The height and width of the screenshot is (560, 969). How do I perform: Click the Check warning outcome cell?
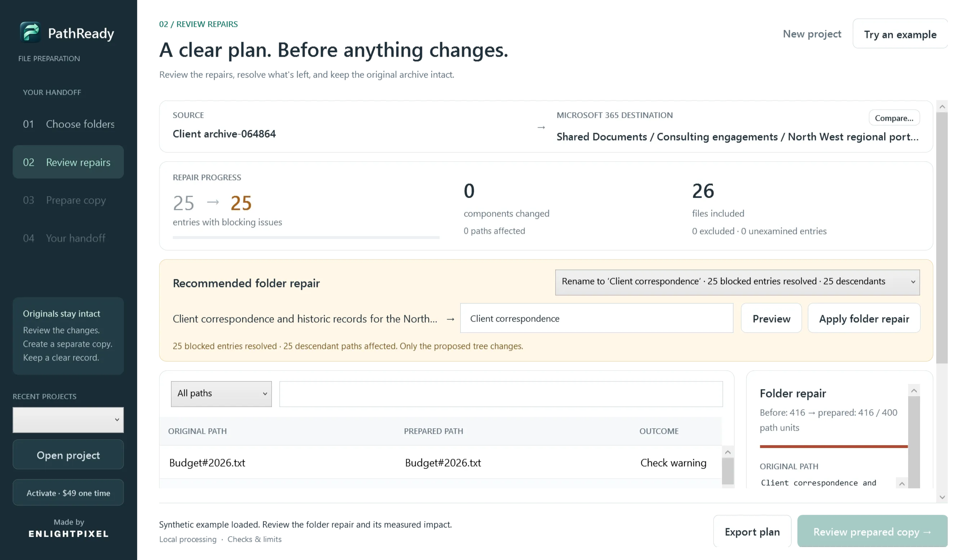[x=673, y=462]
